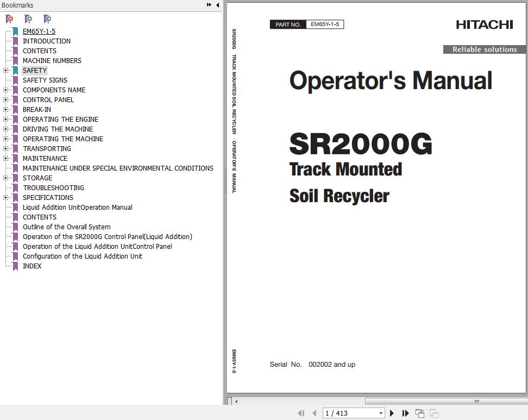Click the delete bookmark icon

pos(9,19)
